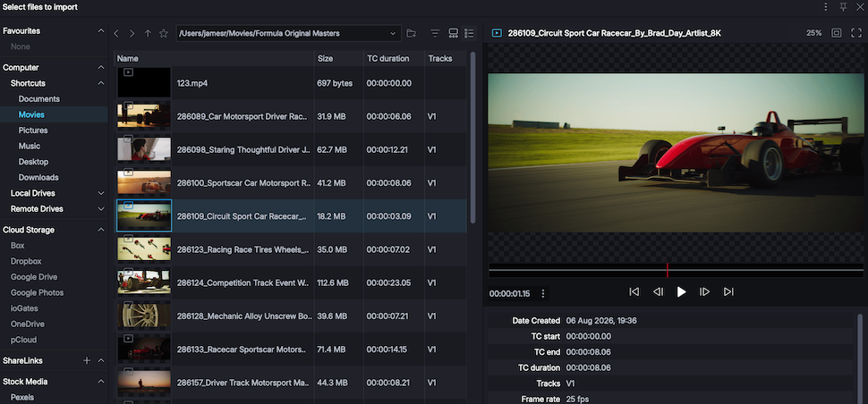Image resolution: width=868 pixels, height=404 pixels.
Task: Select 286128_Mechanic Alloy Unscrew clip
Action: (290, 316)
